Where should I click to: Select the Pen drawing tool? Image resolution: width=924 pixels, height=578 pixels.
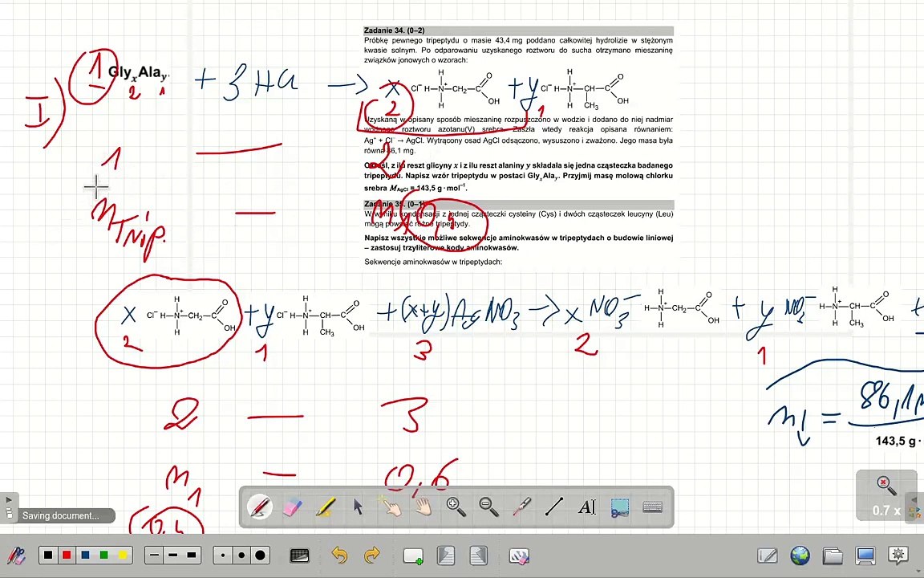point(259,507)
